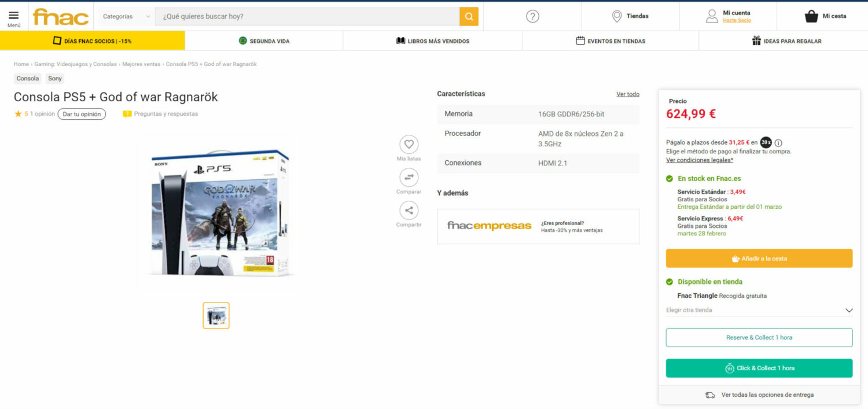This screenshot has height=409, width=868.
Task: Click the search input field
Action: pos(307,16)
